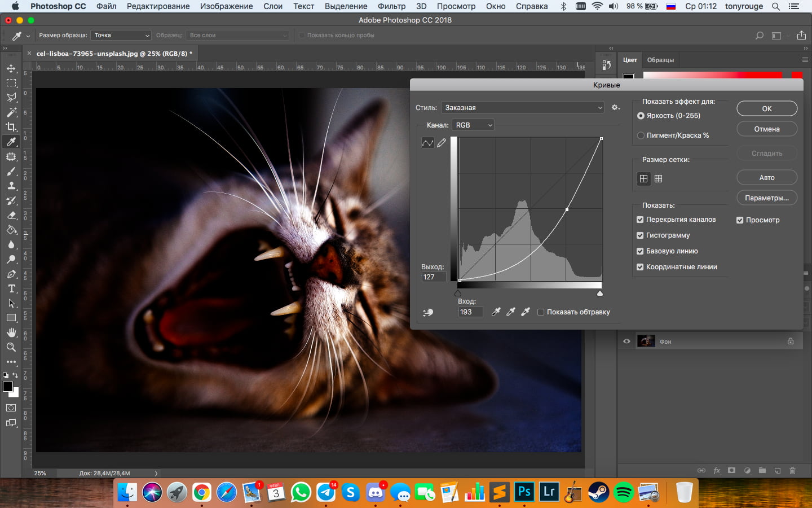
Task: Choose the Type text tool
Action: (x=11, y=288)
